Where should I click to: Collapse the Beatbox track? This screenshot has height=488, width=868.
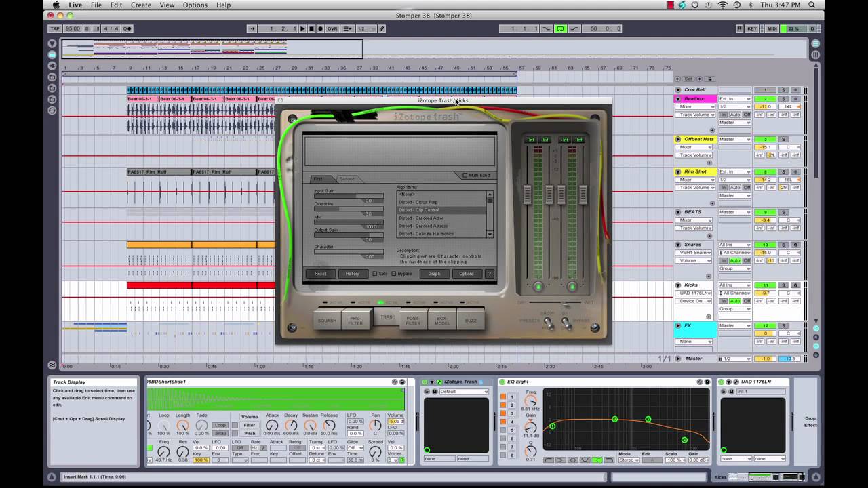point(678,99)
